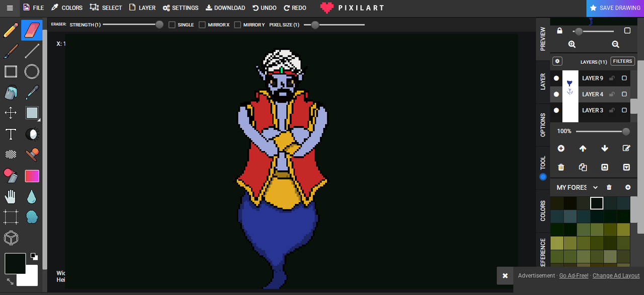Select the Dither tool
This screenshot has width=644, height=295.
click(11, 155)
